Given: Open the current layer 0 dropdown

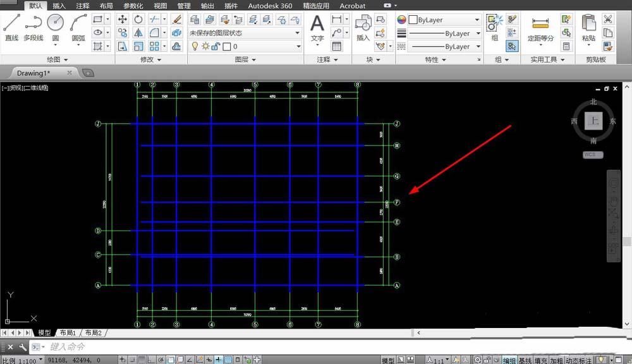Looking at the screenshot, I should [x=245, y=46].
